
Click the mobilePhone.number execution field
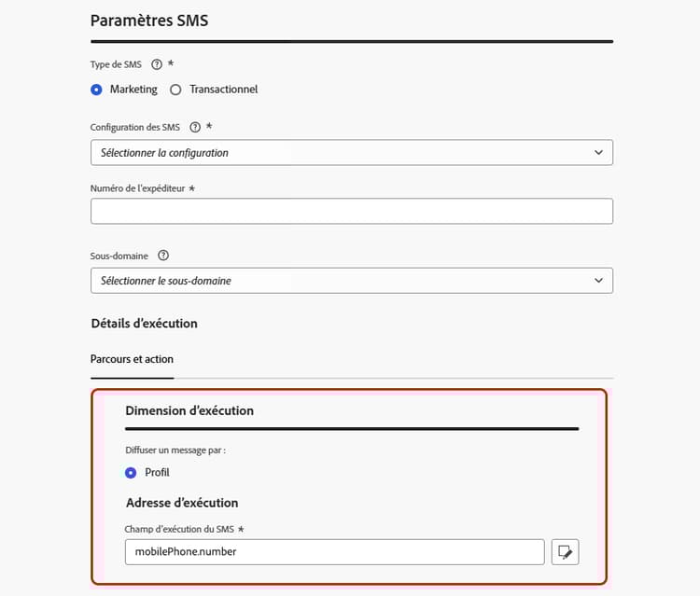(335, 552)
